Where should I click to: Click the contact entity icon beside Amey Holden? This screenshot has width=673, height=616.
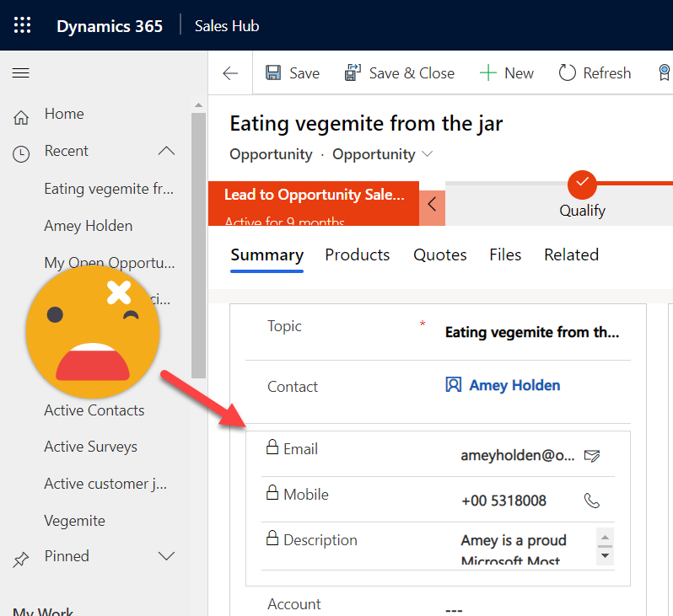coord(454,384)
